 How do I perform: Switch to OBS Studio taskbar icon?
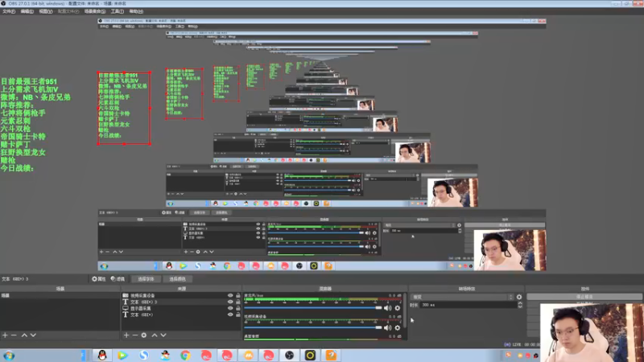pyautogui.click(x=290, y=356)
